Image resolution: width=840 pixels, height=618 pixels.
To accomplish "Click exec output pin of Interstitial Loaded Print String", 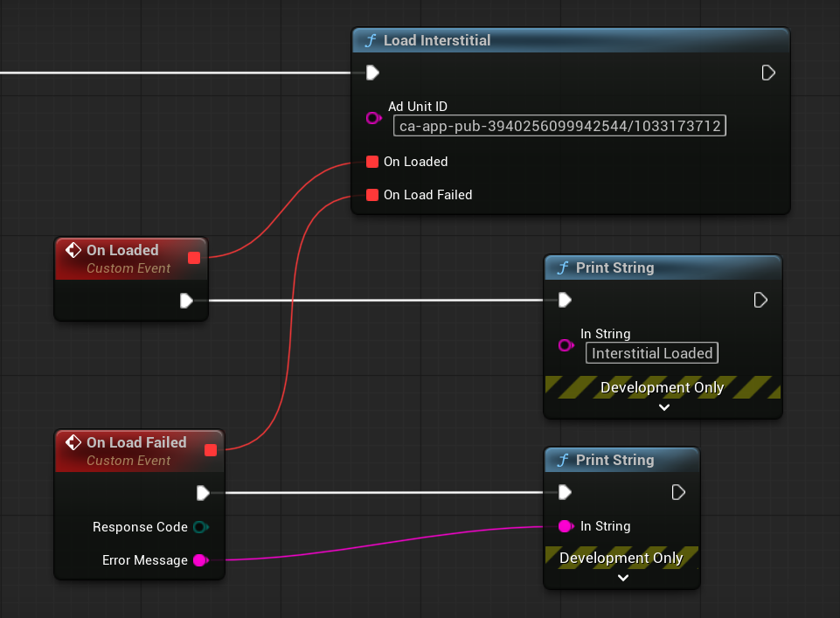I will coord(760,300).
